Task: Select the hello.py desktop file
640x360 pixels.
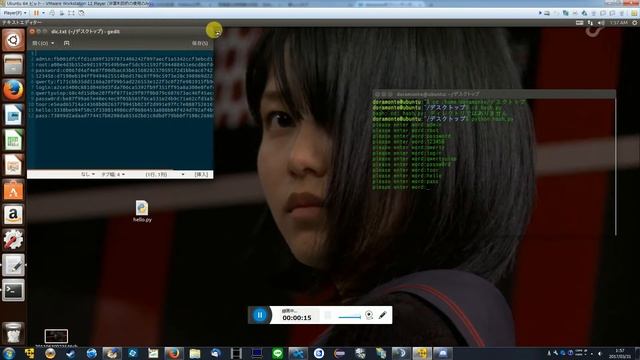Action: pos(142,211)
